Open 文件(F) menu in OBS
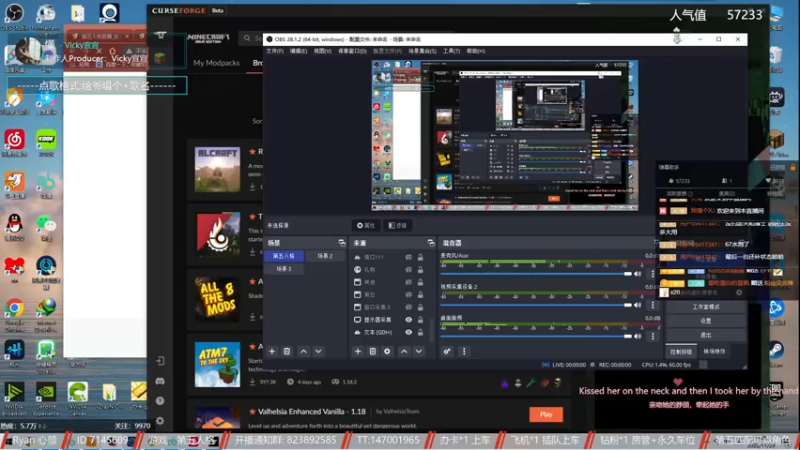800x450 pixels. [x=274, y=51]
